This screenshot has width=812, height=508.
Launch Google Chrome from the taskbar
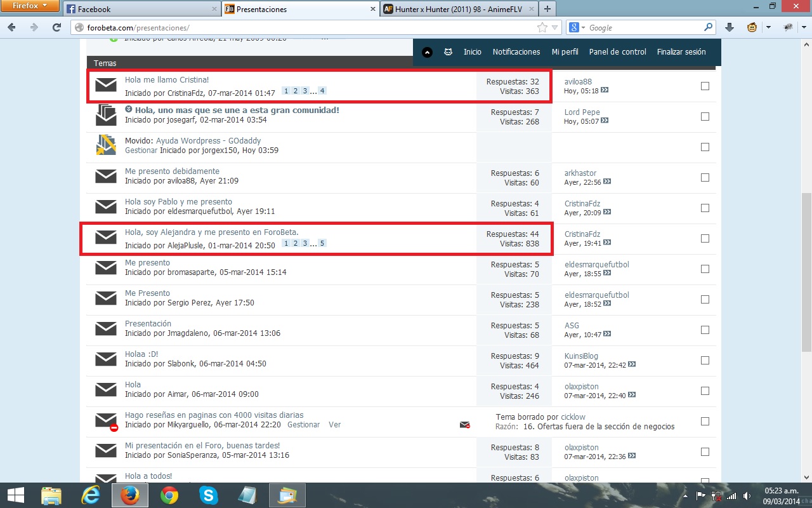pos(169,495)
